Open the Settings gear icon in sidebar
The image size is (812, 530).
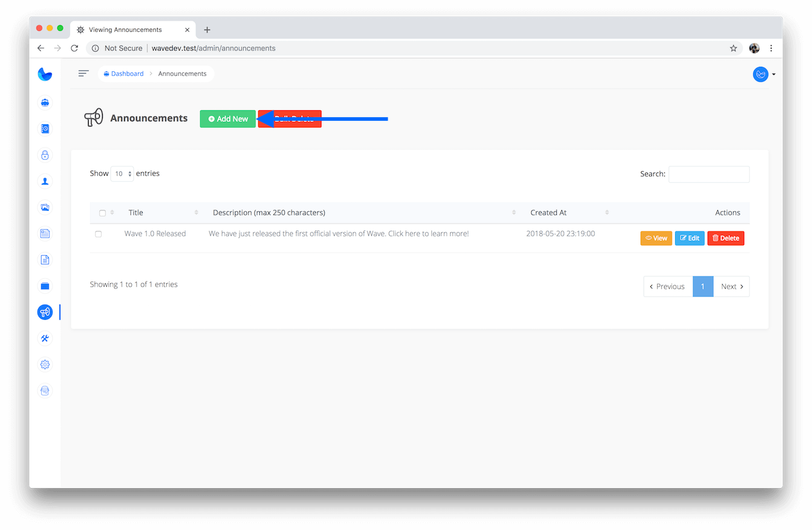point(45,365)
